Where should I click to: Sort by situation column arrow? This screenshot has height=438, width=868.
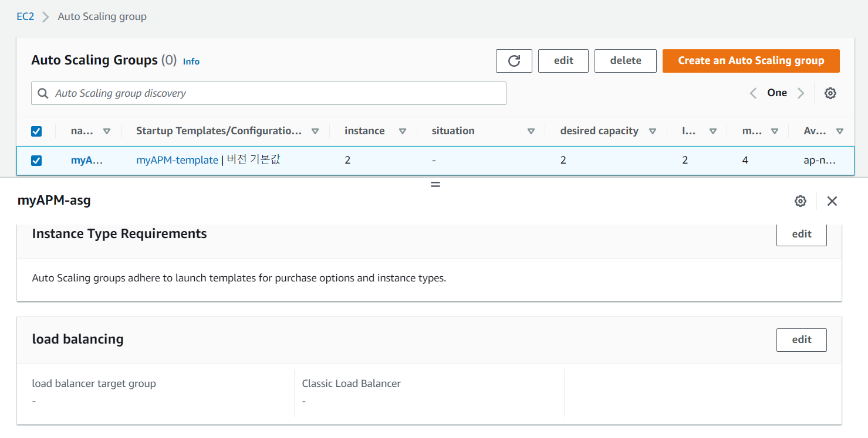coord(531,131)
